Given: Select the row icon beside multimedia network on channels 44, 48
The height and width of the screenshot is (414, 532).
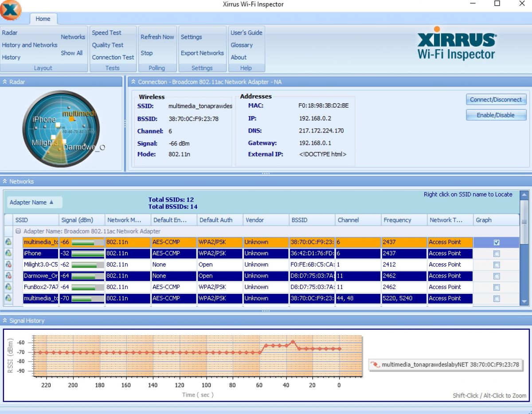Looking at the screenshot, I should pos(8,298).
